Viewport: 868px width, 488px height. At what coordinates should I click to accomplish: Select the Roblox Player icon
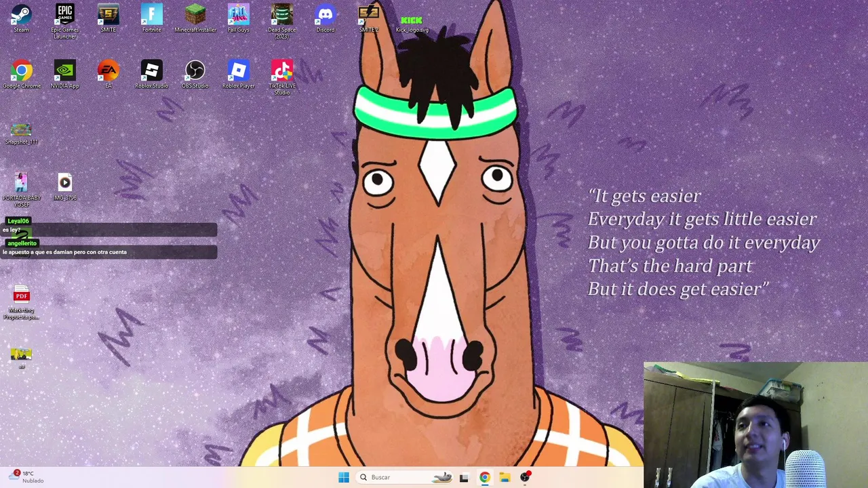click(238, 75)
